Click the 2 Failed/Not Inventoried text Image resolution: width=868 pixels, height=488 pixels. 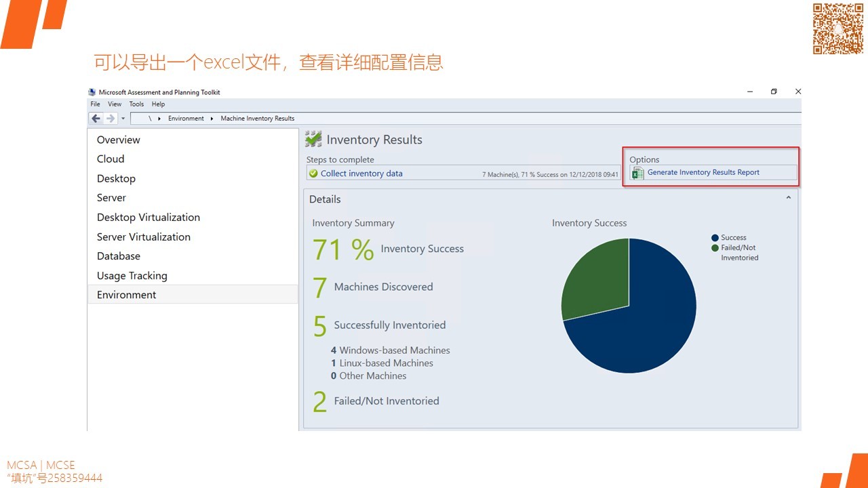(376, 401)
